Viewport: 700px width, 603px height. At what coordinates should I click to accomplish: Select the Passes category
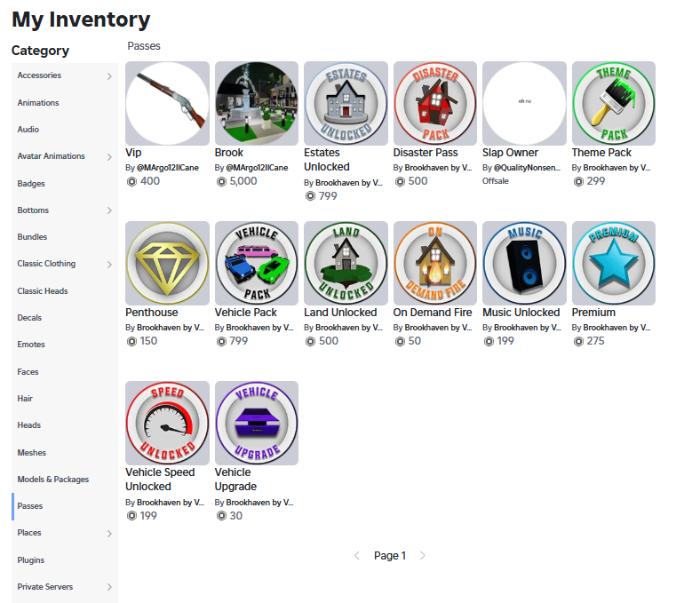pos(65,506)
